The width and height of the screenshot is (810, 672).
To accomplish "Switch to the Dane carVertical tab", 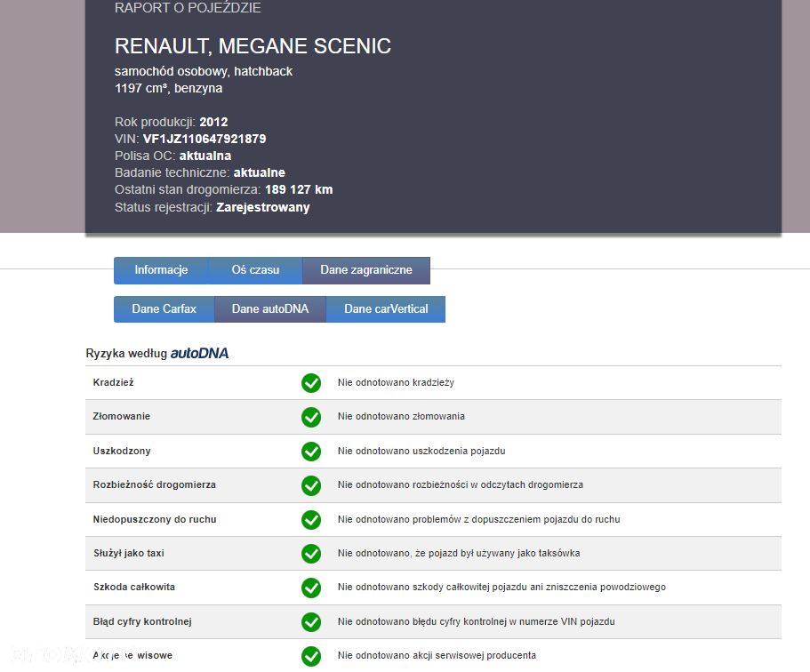I will tap(386, 308).
